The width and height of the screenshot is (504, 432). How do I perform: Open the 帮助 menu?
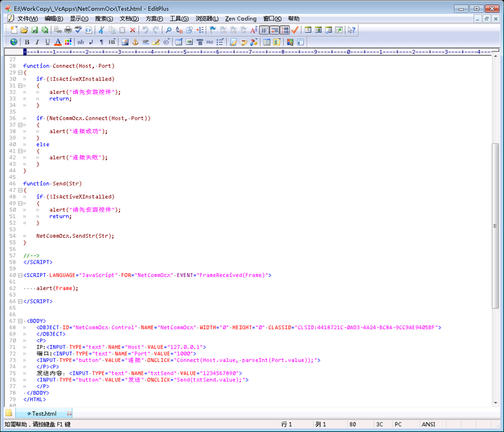point(294,19)
